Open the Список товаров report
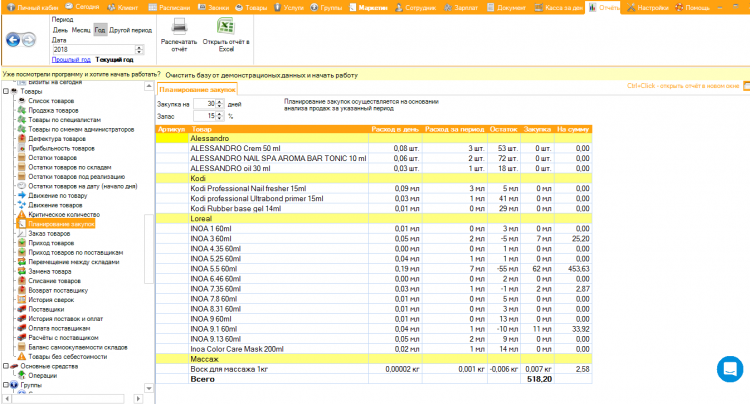 [x=51, y=101]
